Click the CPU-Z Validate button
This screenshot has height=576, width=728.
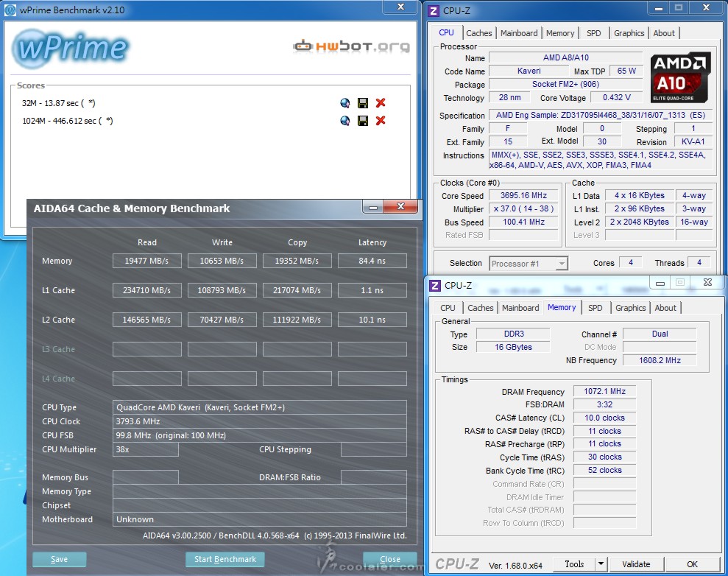click(x=635, y=564)
